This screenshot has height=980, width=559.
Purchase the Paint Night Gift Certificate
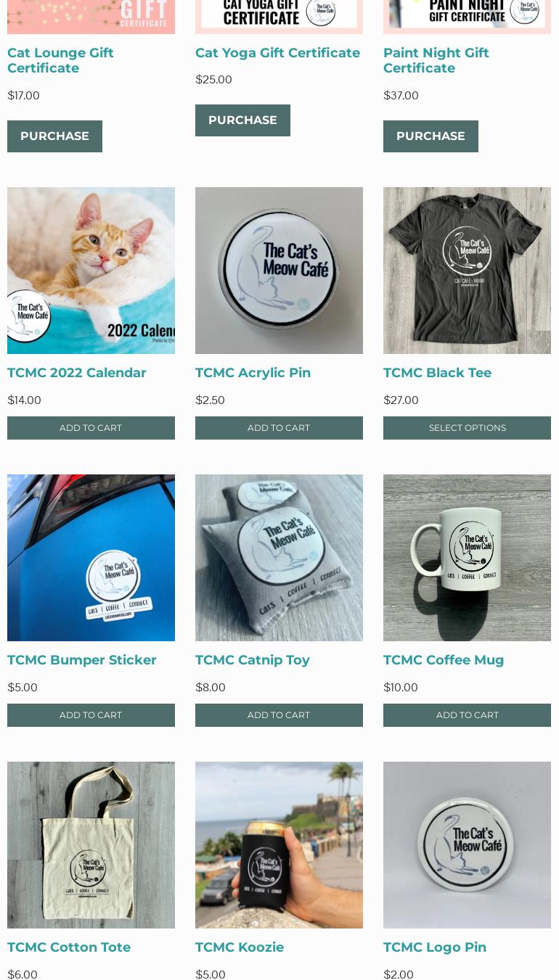tap(431, 136)
